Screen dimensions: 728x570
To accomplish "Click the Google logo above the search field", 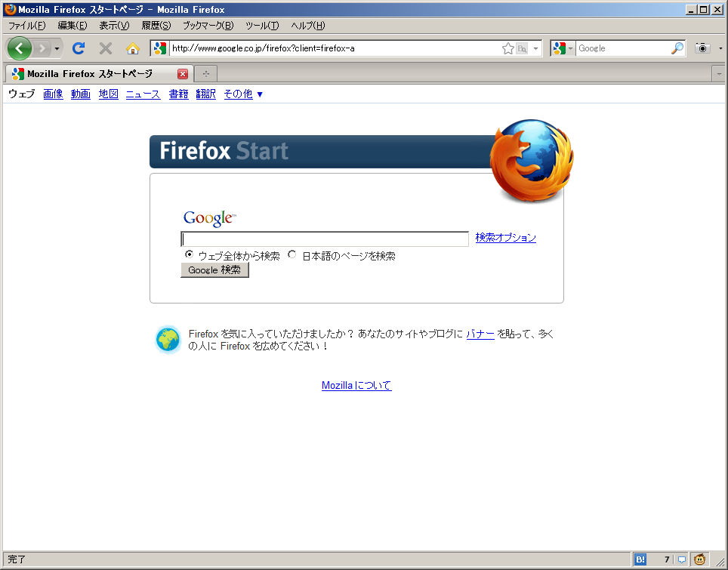I will 210,218.
